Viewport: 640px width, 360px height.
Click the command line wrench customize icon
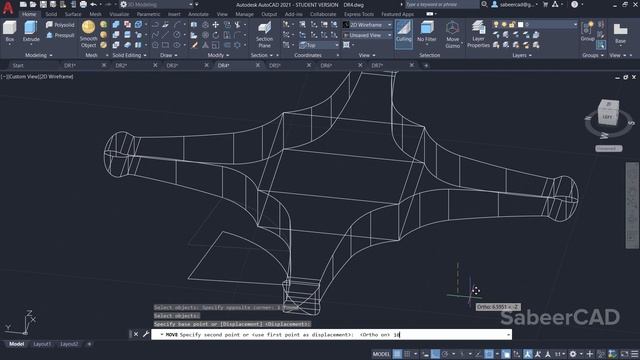coord(146,334)
